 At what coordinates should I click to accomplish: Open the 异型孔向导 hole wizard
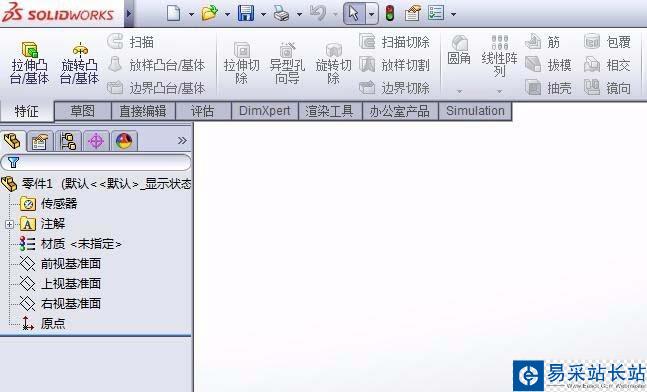[287, 63]
